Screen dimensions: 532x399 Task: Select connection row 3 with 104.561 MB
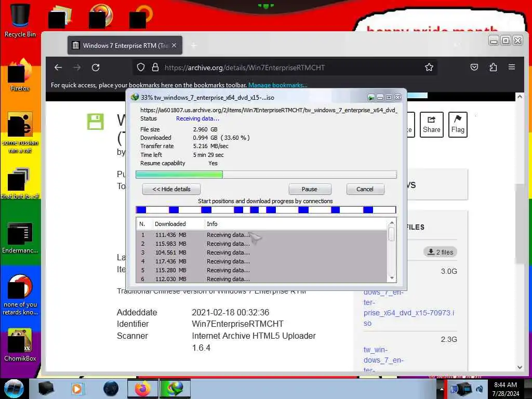pyautogui.click(x=262, y=252)
